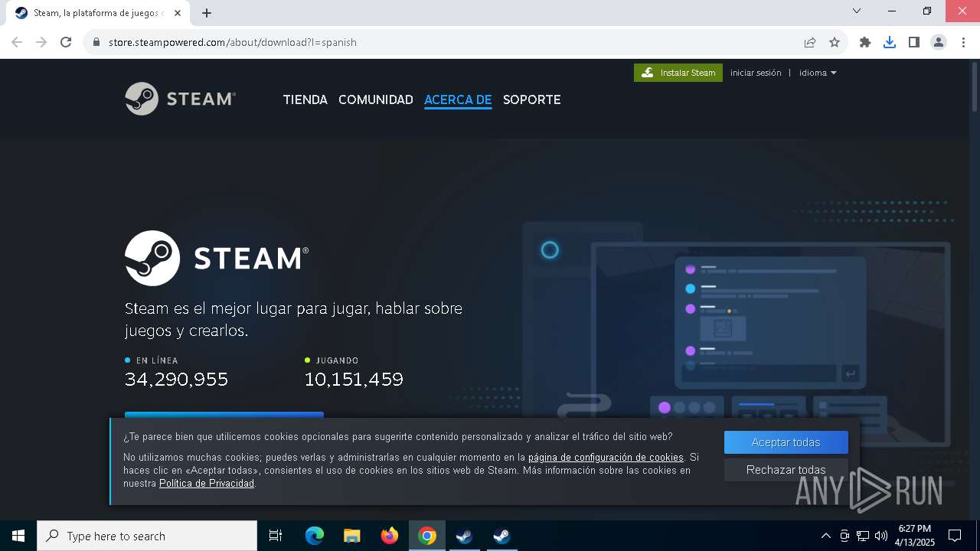Image resolution: width=980 pixels, height=551 pixels.
Task: Open the share this page icon
Action: click(x=810, y=42)
